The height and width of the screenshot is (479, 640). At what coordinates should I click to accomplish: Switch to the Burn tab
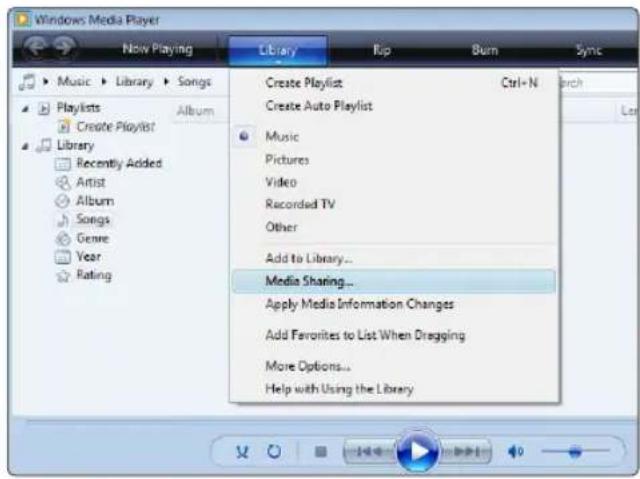[x=485, y=50]
